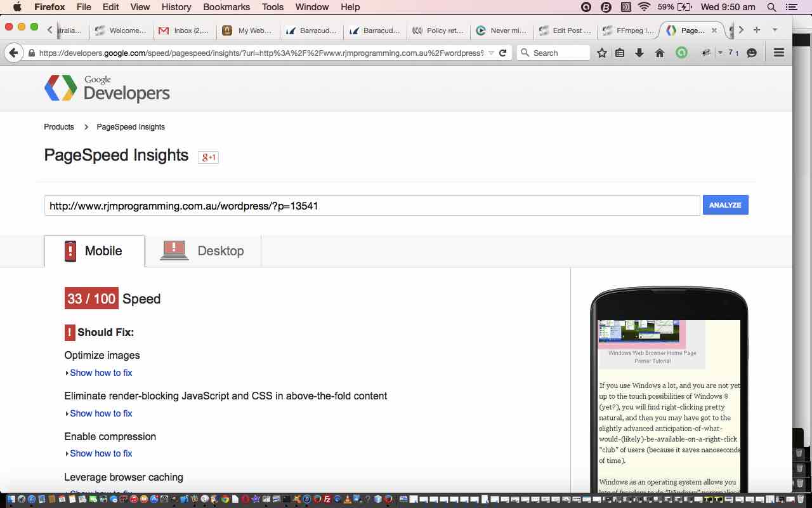Bookmark this page with the star icon
Viewport: 812px width, 508px height.
click(602, 53)
